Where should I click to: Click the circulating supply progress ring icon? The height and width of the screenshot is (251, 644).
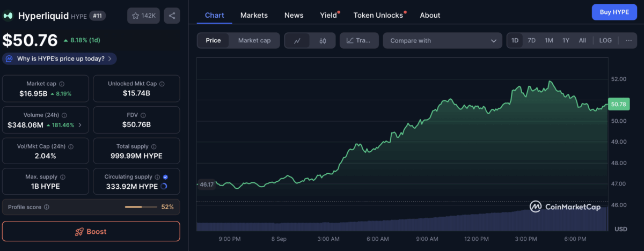164,187
